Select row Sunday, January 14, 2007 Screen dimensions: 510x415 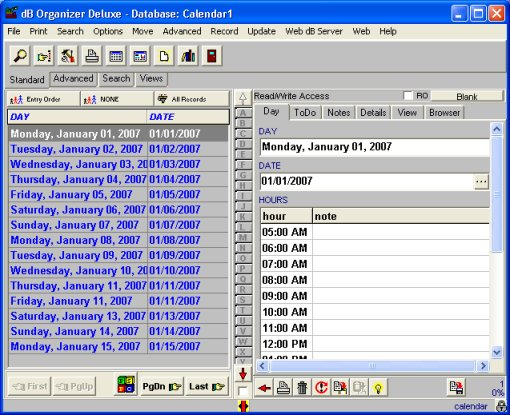(119, 331)
